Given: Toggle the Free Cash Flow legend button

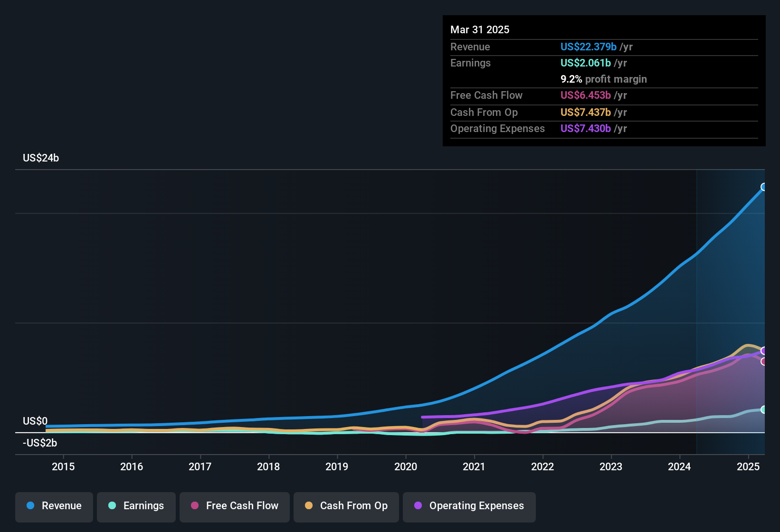Looking at the screenshot, I should tap(235, 507).
